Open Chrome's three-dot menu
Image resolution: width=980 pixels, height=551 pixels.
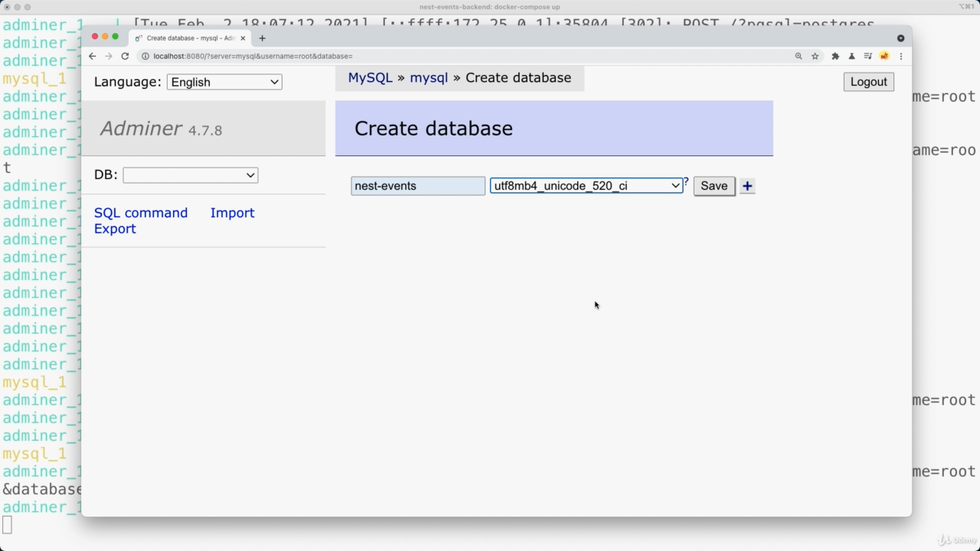(901, 56)
